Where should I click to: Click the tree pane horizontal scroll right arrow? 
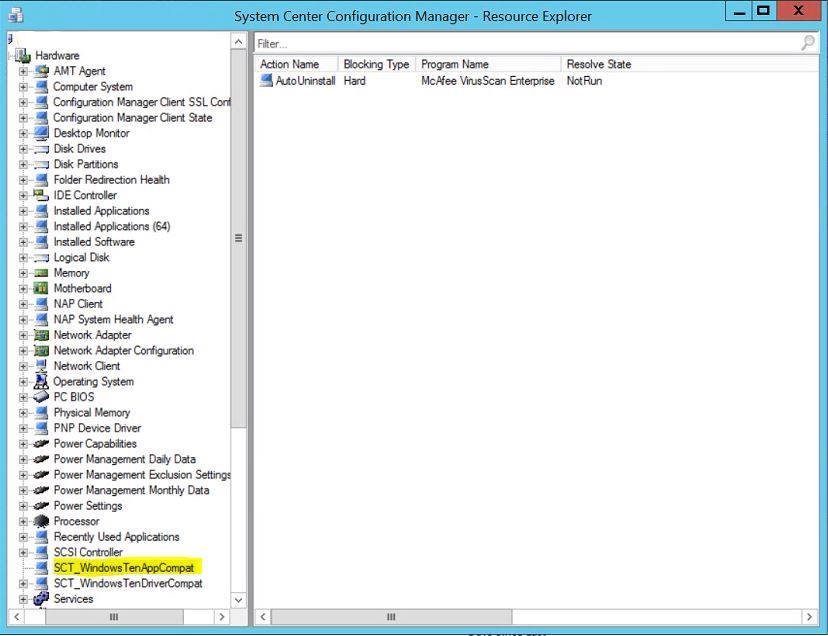pyautogui.click(x=222, y=616)
